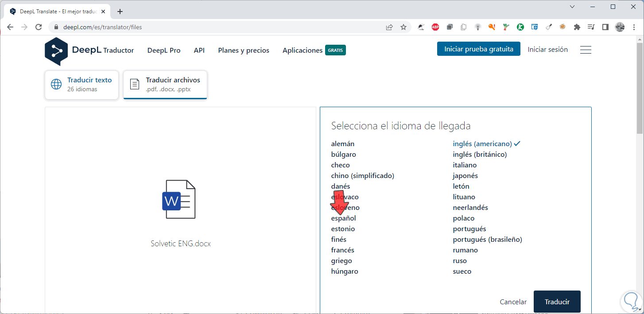Share this page using the address bar icon
Image resolution: width=644 pixels, height=314 pixels.
tap(389, 27)
